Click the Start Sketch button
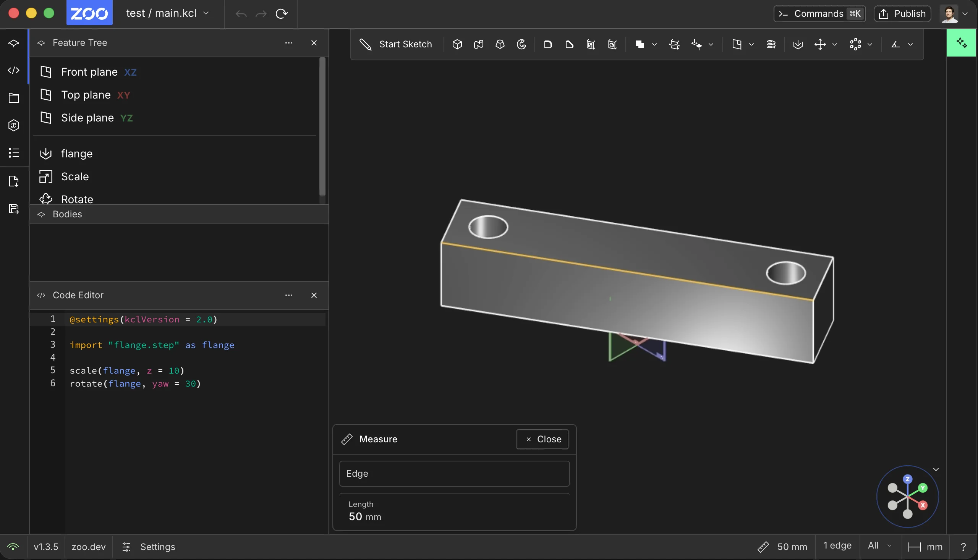This screenshot has width=978, height=560. tap(396, 44)
